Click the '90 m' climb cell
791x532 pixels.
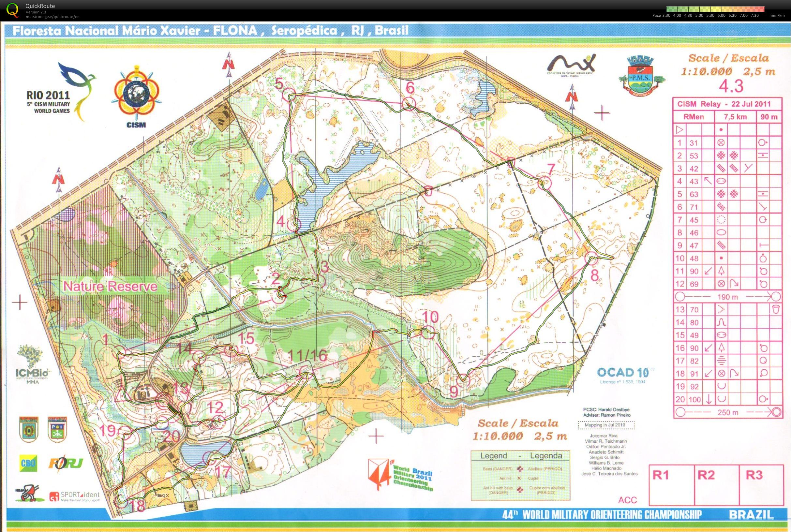[769, 117]
